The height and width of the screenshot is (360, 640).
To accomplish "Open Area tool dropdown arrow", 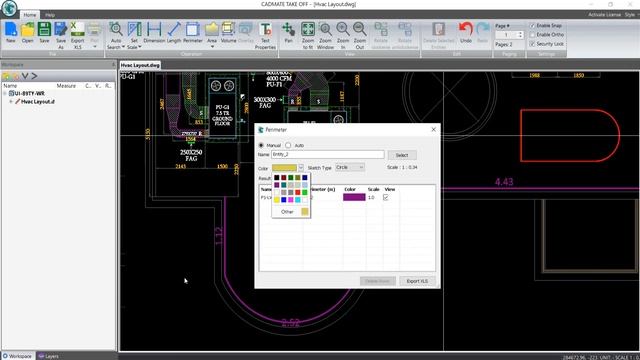I will pyautogui.click(x=212, y=47).
